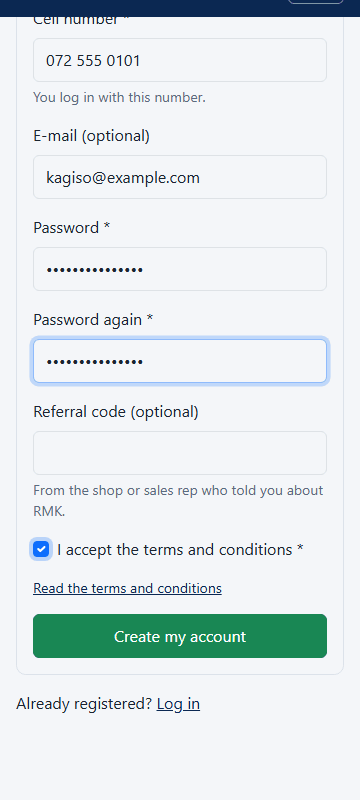Click the empty Referral code field
360x800 pixels.
point(180,453)
